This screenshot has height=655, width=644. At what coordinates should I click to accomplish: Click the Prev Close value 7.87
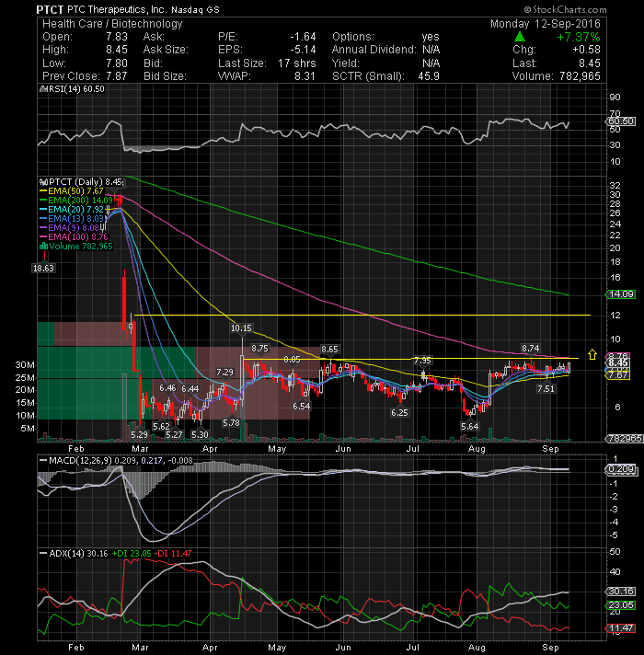pos(117,76)
